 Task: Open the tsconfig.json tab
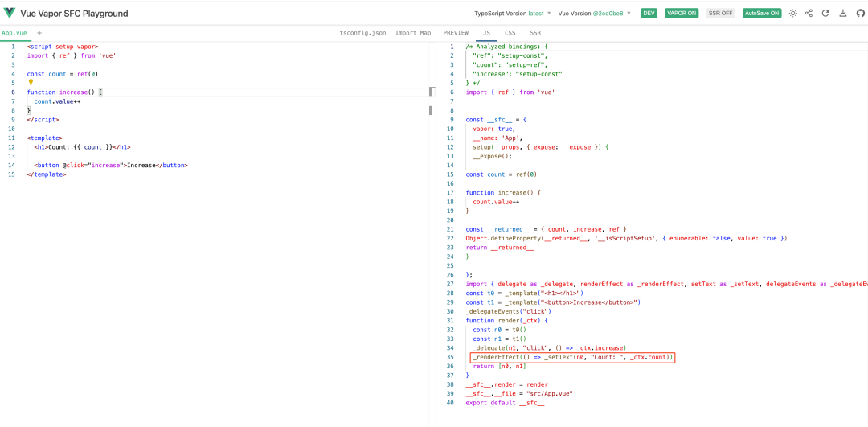click(362, 33)
